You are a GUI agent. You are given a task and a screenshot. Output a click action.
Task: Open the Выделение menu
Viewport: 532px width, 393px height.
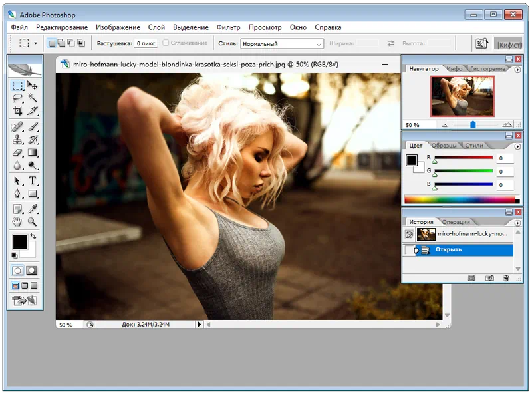pyautogui.click(x=191, y=27)
